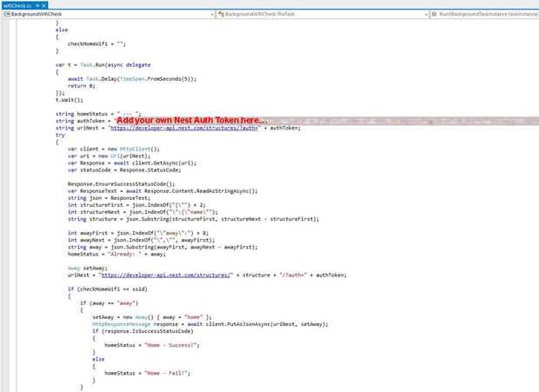This screenshot has width=539, height=392.
Task: Click the 'string homeStatus' declaration line
Action: [98, 114]
